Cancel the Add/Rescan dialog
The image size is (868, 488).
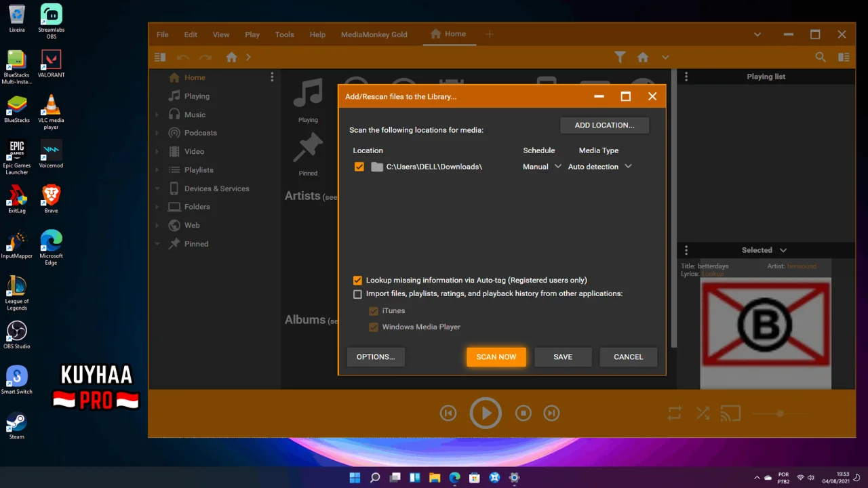628,357
